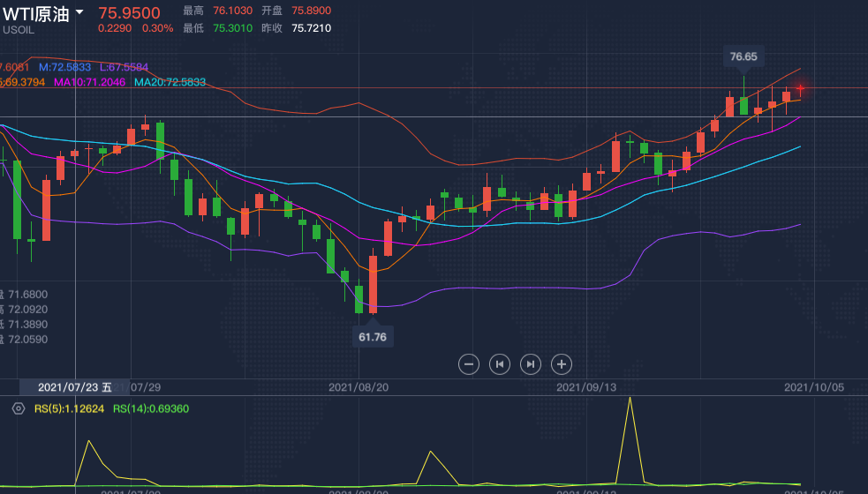Click the MA20:72.5833 indicator label
This screenshot has height=494, width=868.
point(170,82)
